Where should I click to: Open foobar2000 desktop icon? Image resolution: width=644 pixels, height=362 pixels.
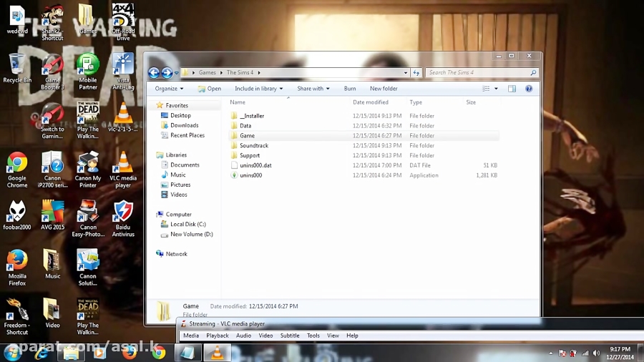pos(17,215)
